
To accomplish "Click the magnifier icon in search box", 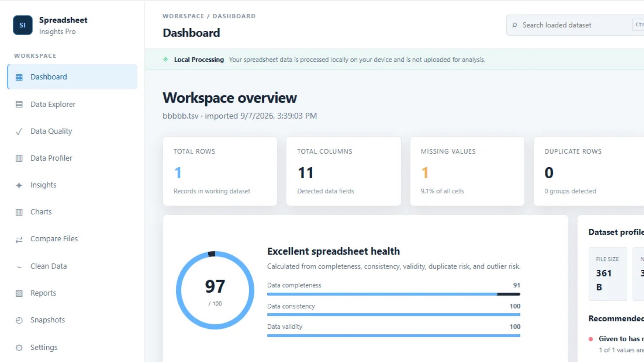I will click(x=515, y=25).
